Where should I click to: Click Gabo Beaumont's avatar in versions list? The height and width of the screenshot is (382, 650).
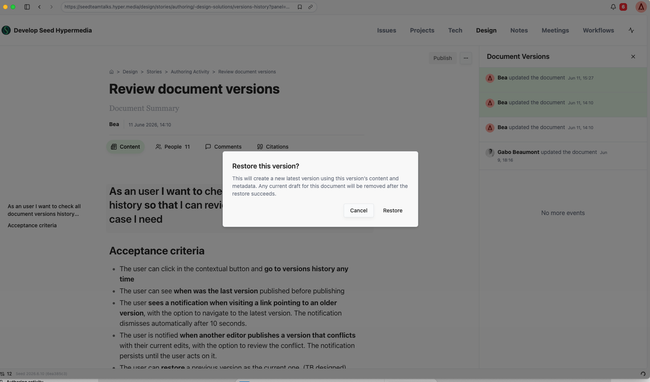point(490,152)
